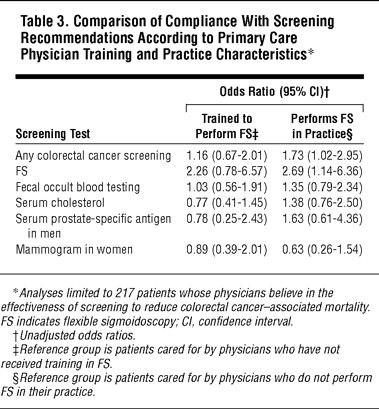Select the 'Fecal occult blood testing' row
Viewport: 379px width, 409px height.
click(189, 187)
